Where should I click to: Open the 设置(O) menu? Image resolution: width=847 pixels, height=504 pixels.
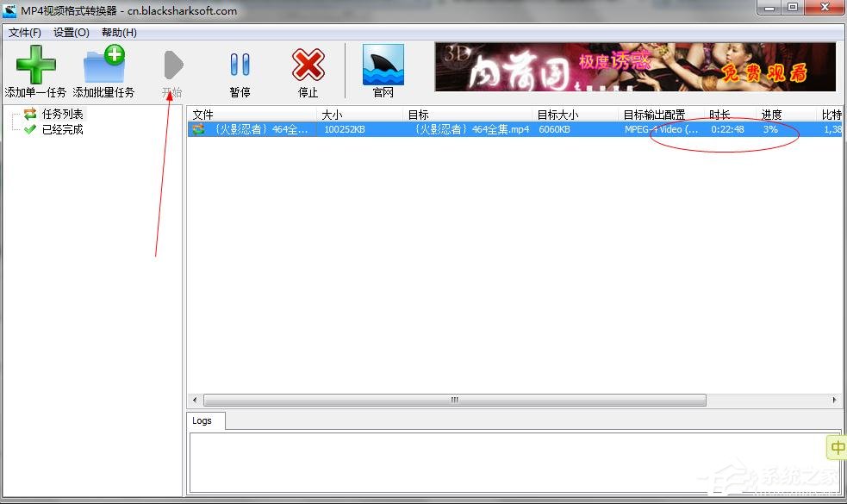click(72, 33)
